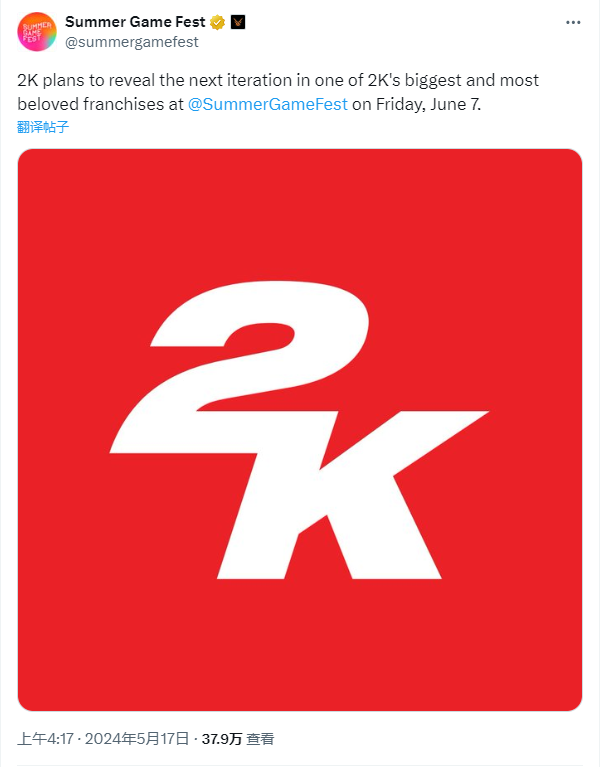Image resolution: width=602 pixels, height=767 pixels.
Task: Translate the post via 翻译帖子
Action: [43, 127]
